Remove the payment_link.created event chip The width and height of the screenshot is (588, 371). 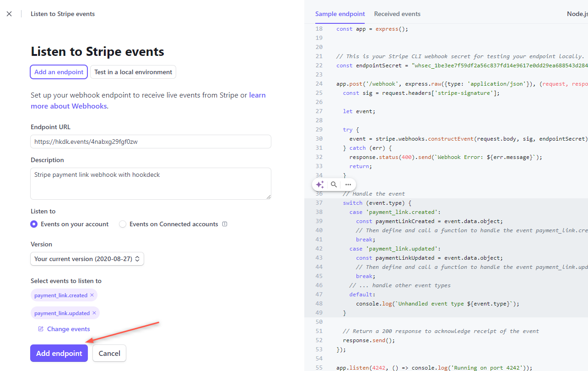(92, 295)
